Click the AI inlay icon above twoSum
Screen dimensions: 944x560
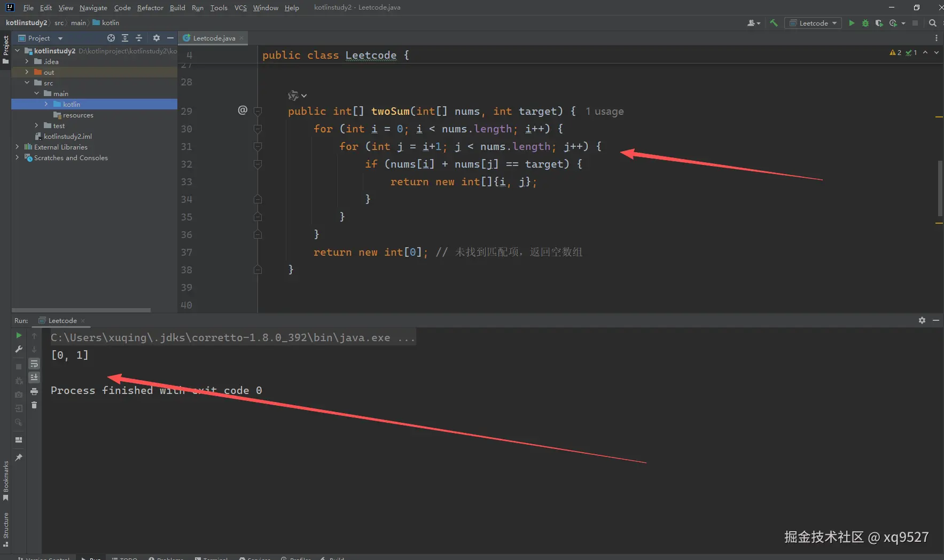294,96
